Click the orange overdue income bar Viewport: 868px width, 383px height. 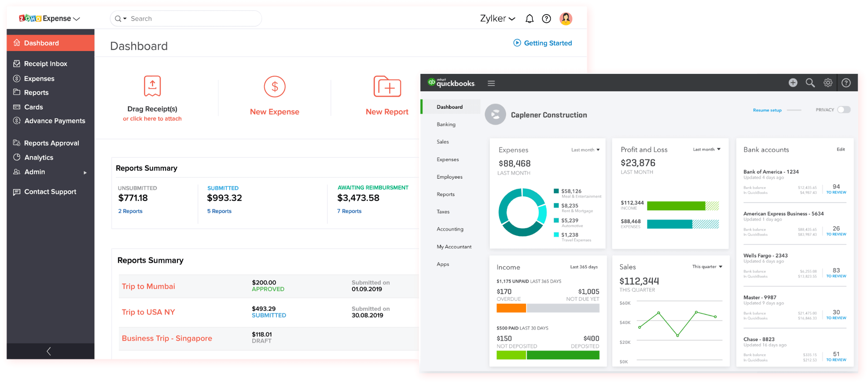click(511, 308)
